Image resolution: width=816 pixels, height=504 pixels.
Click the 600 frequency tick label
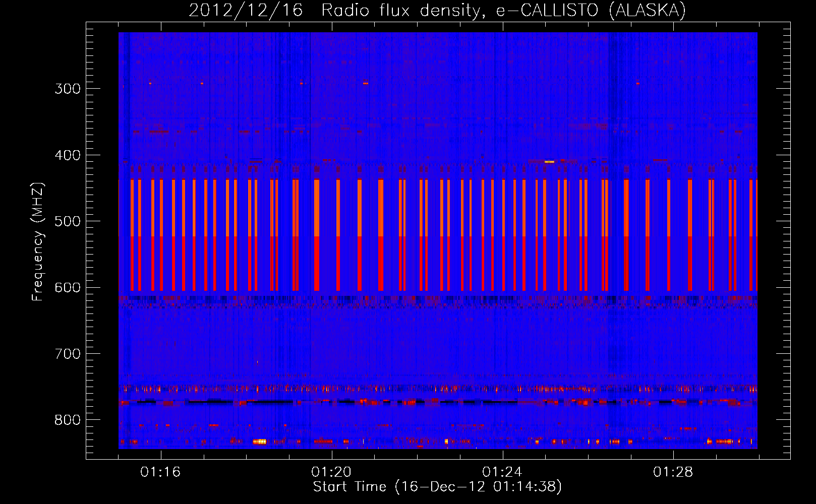[68, 288]
